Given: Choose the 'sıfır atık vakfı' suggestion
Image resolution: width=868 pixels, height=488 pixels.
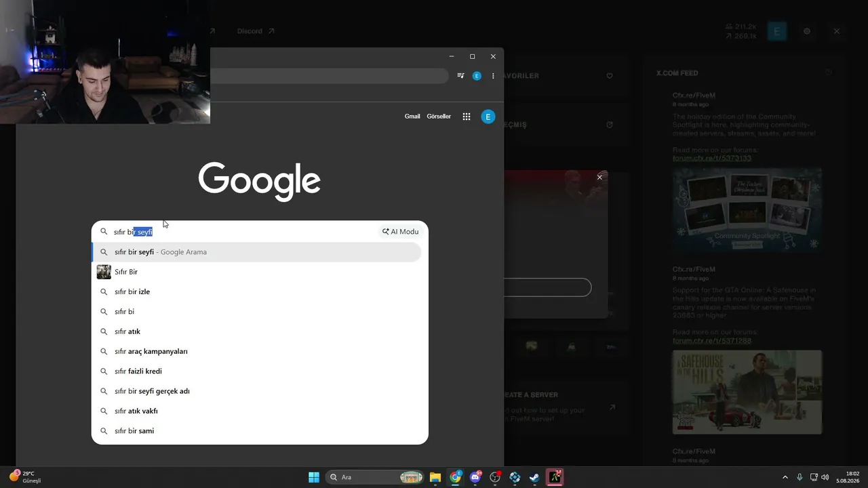Looking at the screenshot, I should (256, 411).
